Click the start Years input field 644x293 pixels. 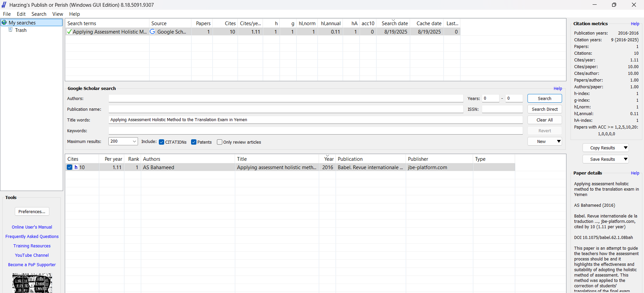click(491, 98)
